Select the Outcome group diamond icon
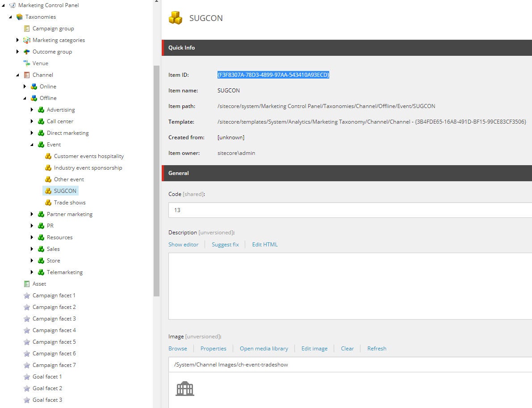The height and width of the screenshot is (408, 532). [26, 51]
